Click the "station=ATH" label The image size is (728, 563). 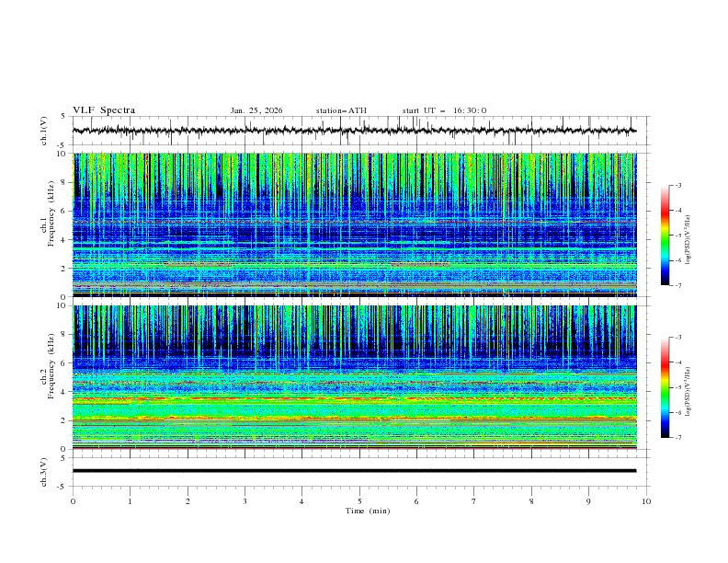point(341,110)
